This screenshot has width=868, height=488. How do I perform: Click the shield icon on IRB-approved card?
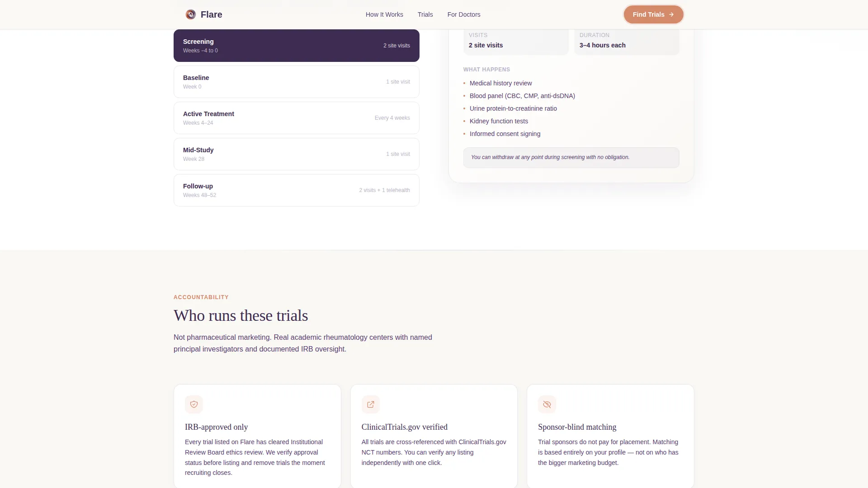[x=194, y=404]
